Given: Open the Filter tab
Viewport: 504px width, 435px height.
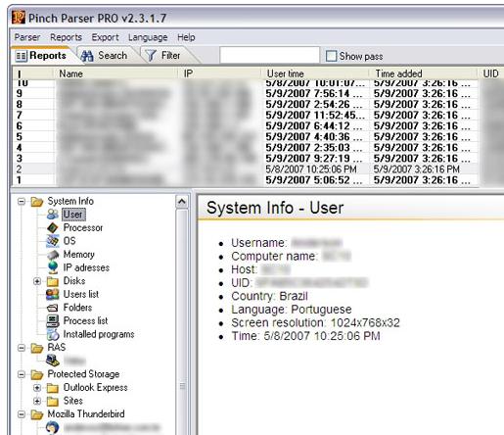Looking at the screenshot, I should pos(163,56).
